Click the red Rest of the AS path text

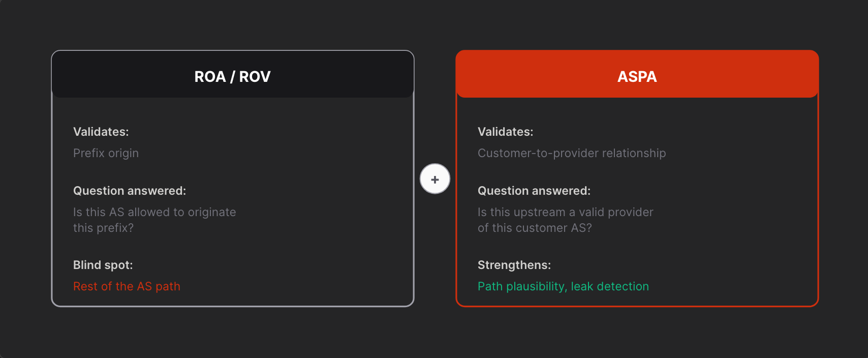127,286
